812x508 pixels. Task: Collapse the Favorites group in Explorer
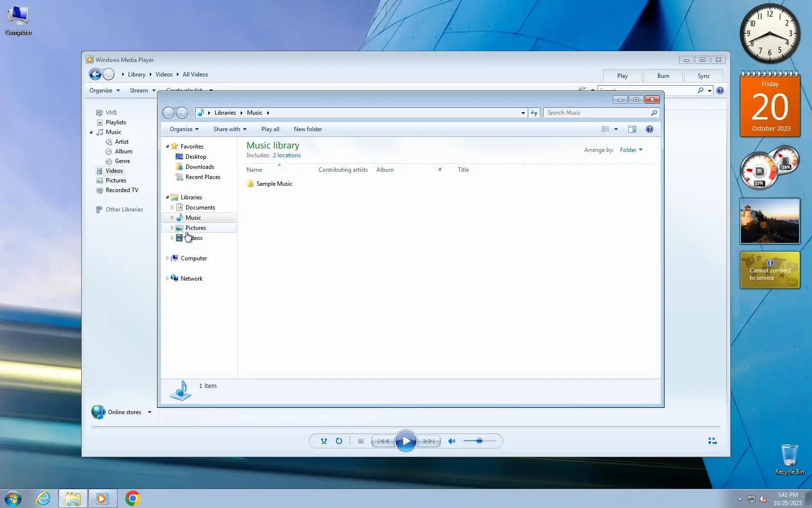point(167,146)
